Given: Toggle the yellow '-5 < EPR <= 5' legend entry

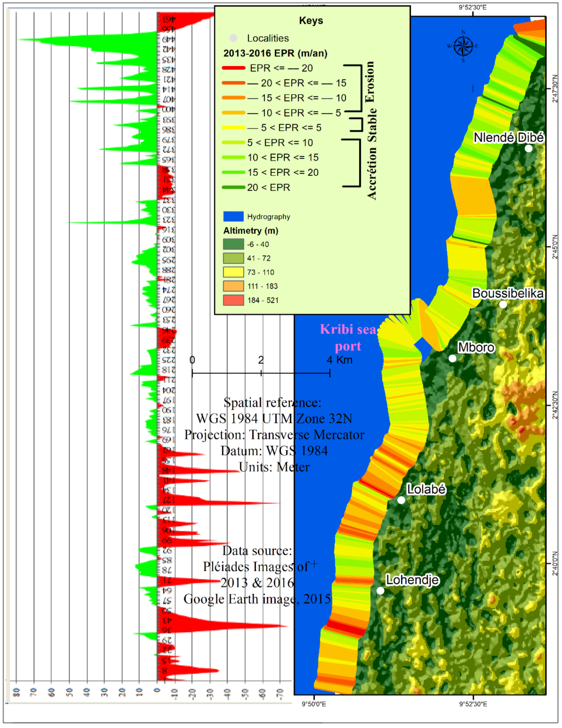Looking at the screenshot, I should [x=233, y=128].
